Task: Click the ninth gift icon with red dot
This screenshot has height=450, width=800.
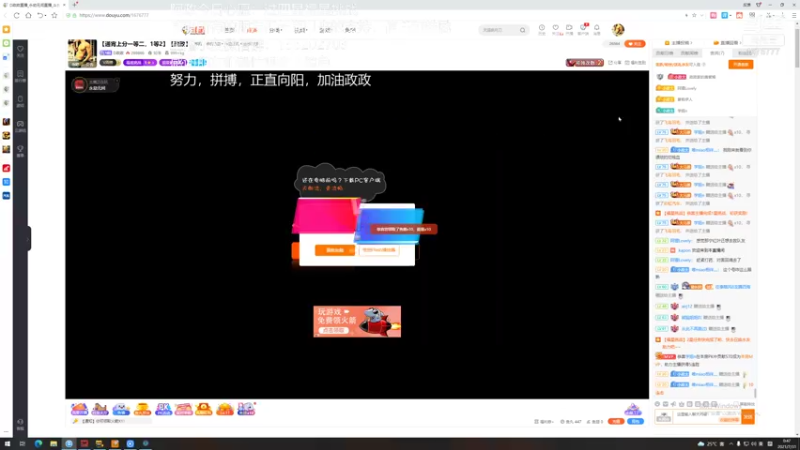Action: coord(246,409)
